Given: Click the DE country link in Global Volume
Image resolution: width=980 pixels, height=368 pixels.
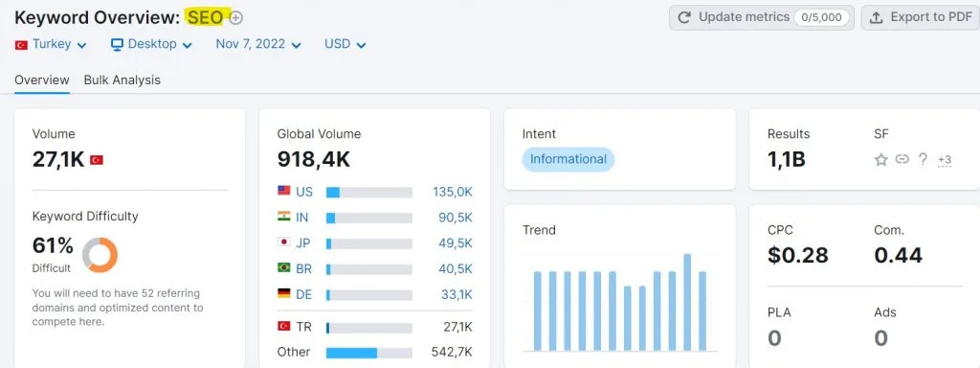Looking at the screenshot, I should [303, 295].
